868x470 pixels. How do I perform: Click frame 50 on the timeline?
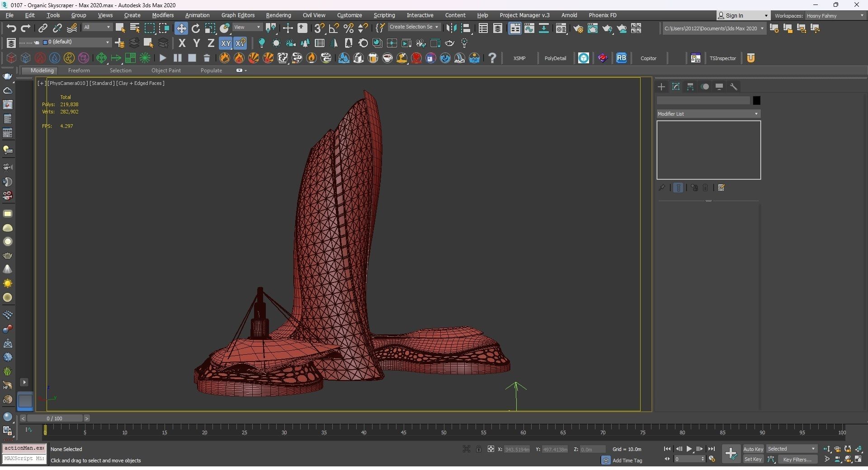tap(443, 432)
